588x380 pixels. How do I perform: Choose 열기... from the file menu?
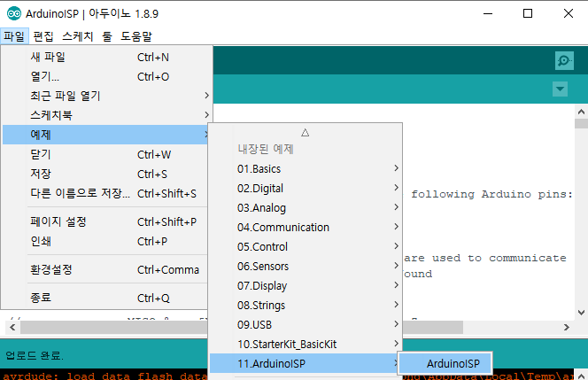(105, 76)
